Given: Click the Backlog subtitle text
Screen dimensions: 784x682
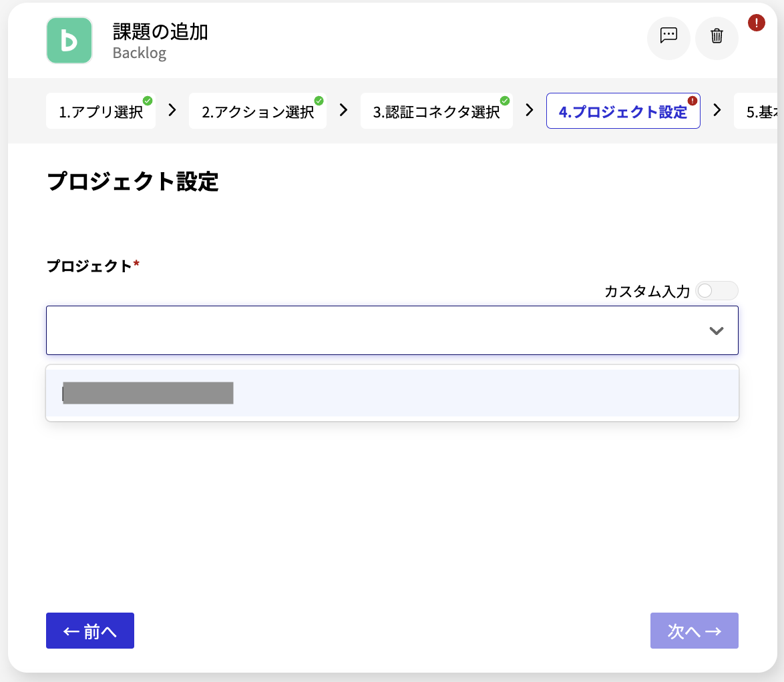Looking at the screenshot, I should 140,53.
